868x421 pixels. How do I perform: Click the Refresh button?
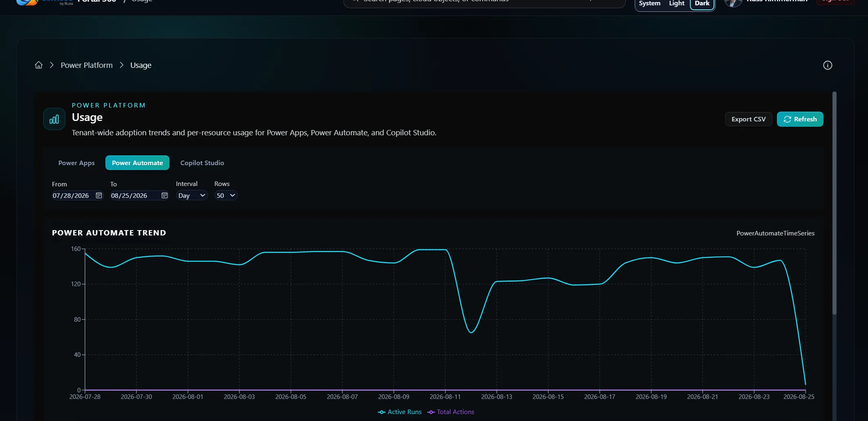tap(800, 119)
